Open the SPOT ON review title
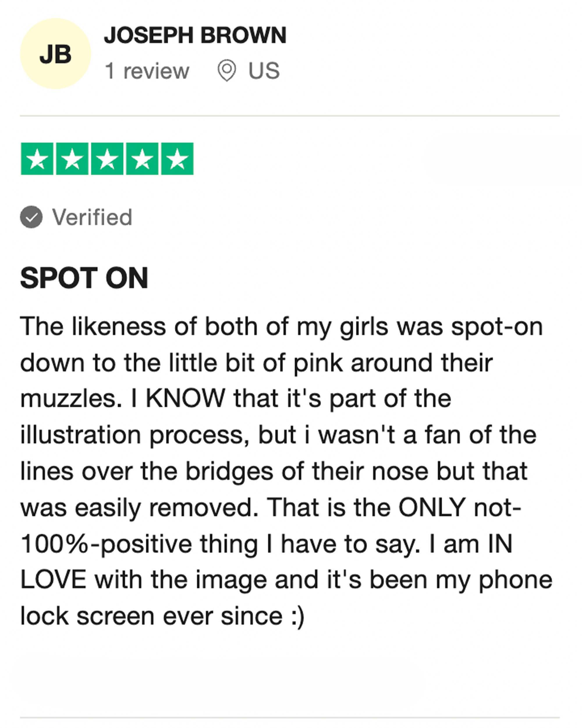Image resolution: width=582 pixels, height=728 pixels. point(84,278)
